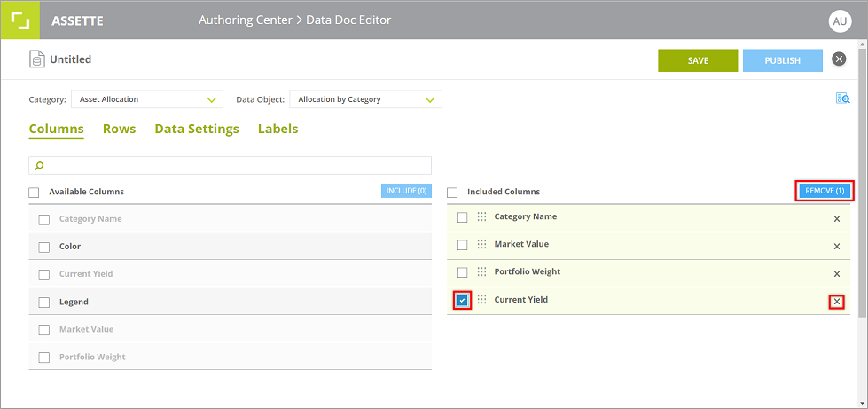
Task: Click the data doc icon beside Untitled
Action: pos(36,59)
